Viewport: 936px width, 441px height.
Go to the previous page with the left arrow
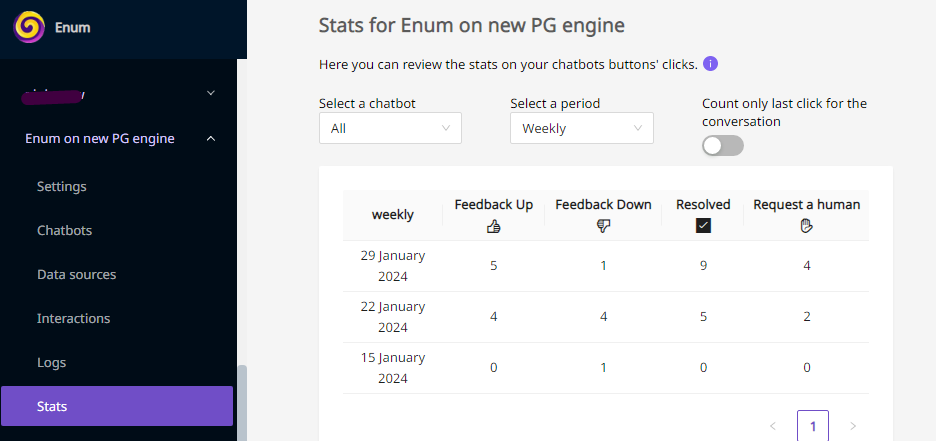[x=773, y=425]
